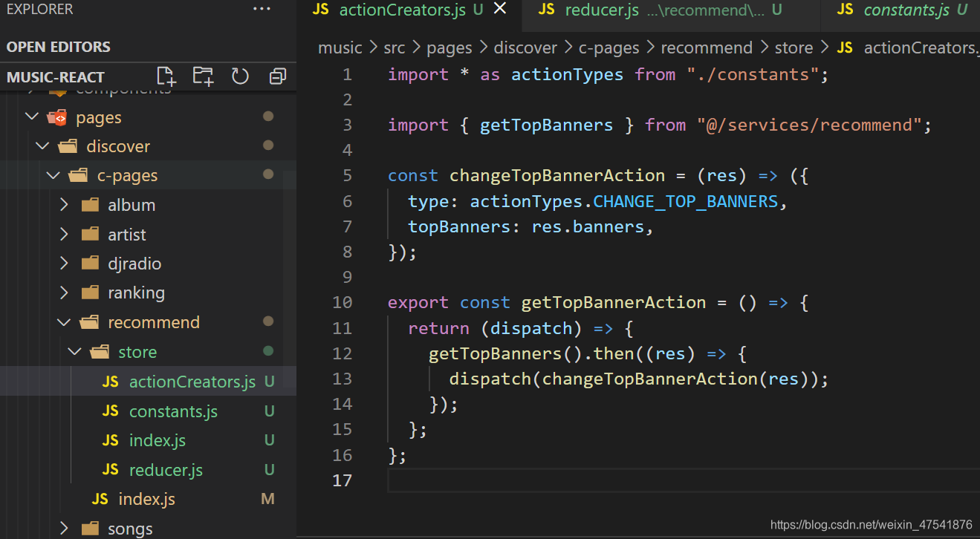This screenshot has height=539, width=980.
Task: Collapse the recommend folder
Action: [64, 322]
